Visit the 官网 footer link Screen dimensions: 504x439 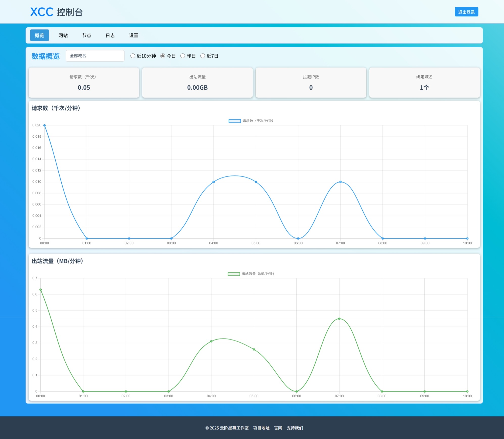[278, 428]
